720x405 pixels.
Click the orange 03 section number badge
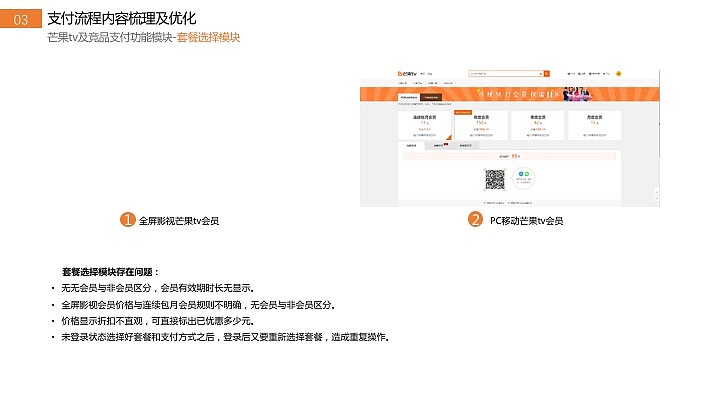click(21, 19)
